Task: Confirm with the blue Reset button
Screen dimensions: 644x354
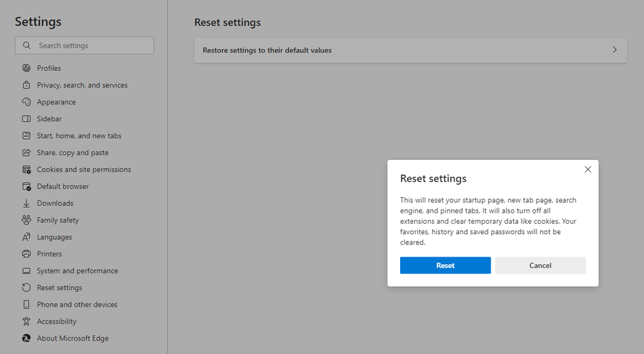Action: (x=445, y=266)
